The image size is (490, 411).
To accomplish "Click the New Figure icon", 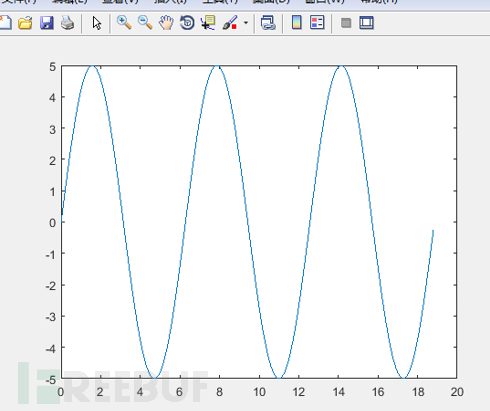I will tap(5, 23).
